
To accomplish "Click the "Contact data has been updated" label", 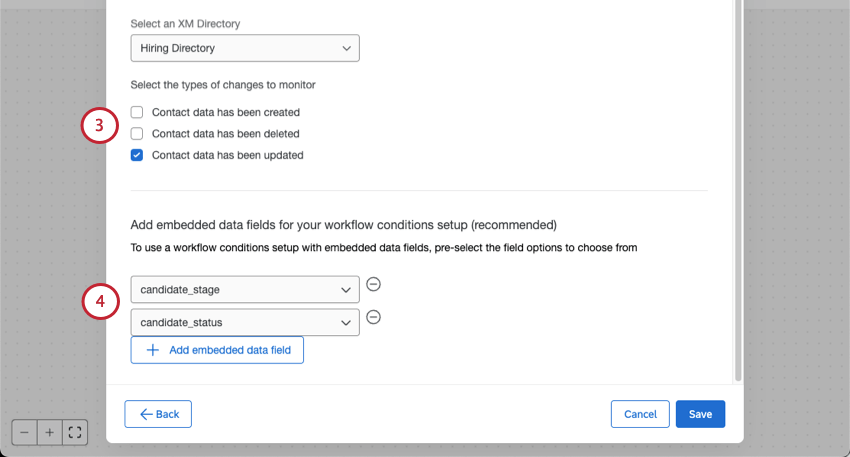I will (227, 155).
